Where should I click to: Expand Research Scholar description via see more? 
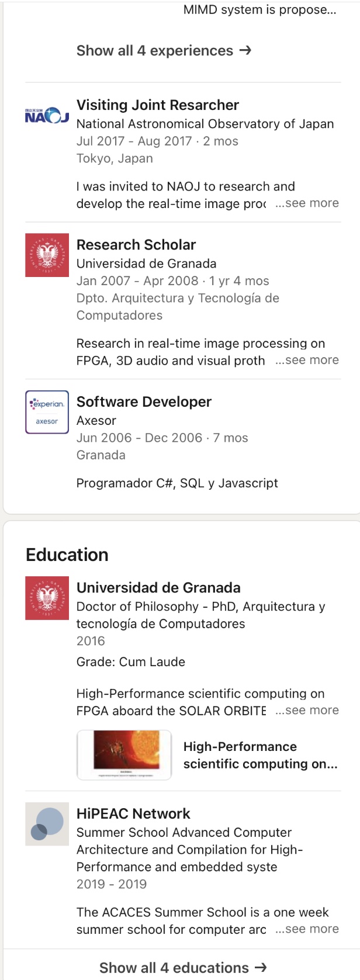(x=307, y=360)
